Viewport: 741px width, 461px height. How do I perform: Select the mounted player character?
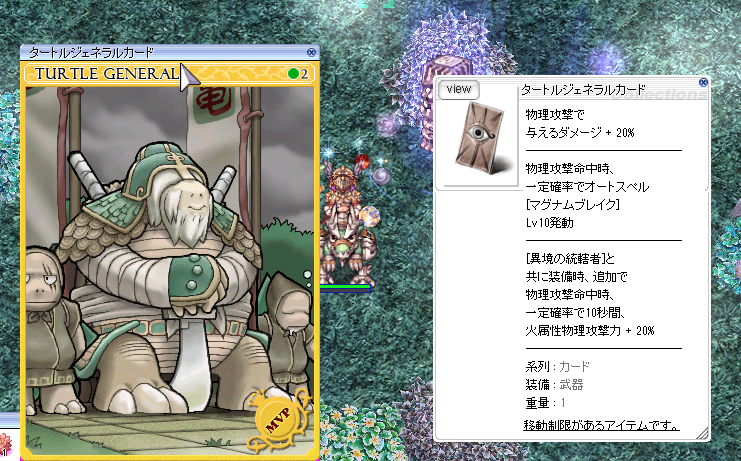pos(345,222)
